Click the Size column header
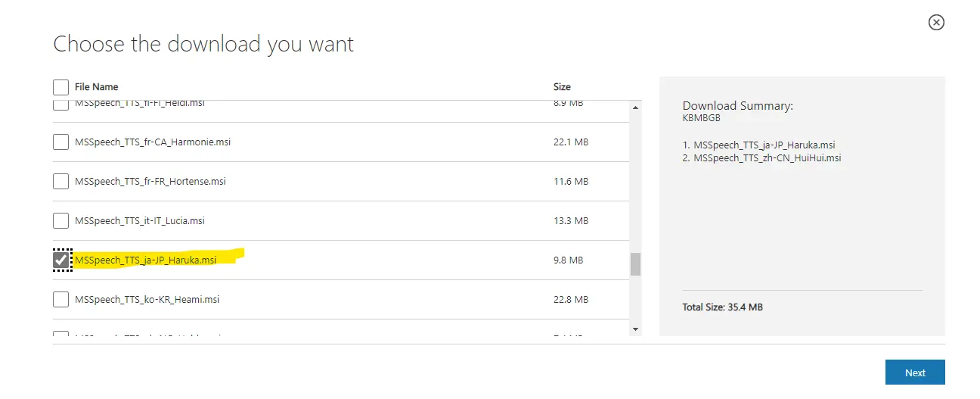 click(x=562, y=86)
